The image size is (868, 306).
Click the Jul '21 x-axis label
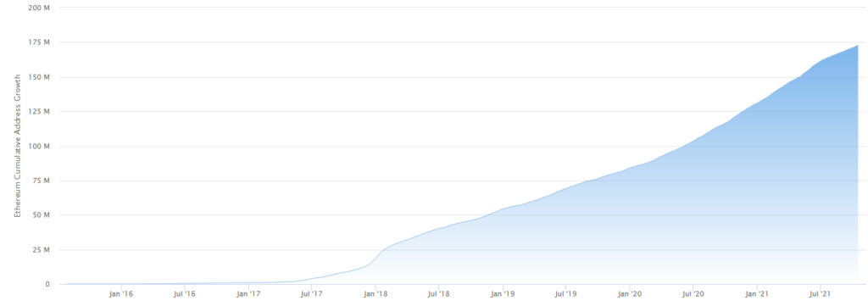click(820, 294)
